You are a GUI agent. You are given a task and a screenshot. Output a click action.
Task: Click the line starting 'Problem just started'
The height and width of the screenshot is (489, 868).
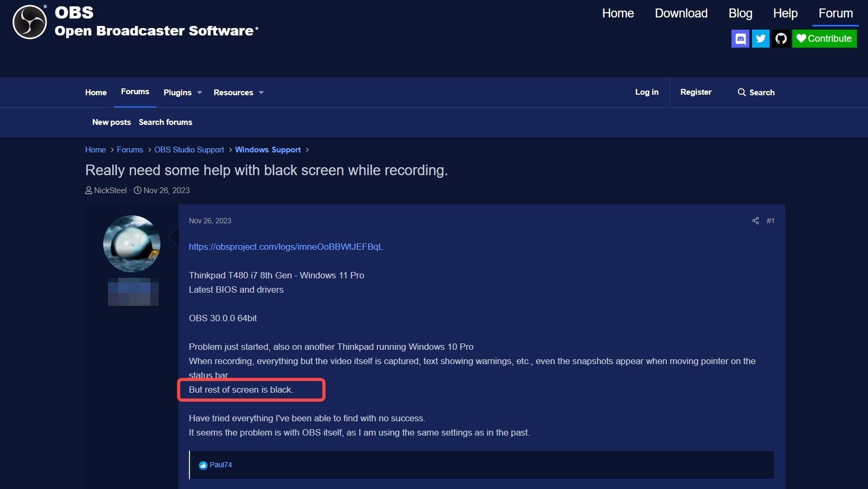(x=331, y=347)
